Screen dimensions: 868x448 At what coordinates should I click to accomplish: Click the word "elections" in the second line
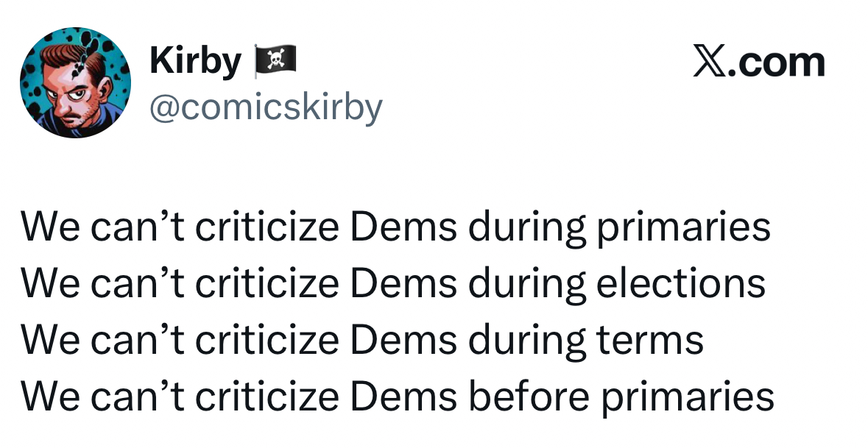(680, 284)
